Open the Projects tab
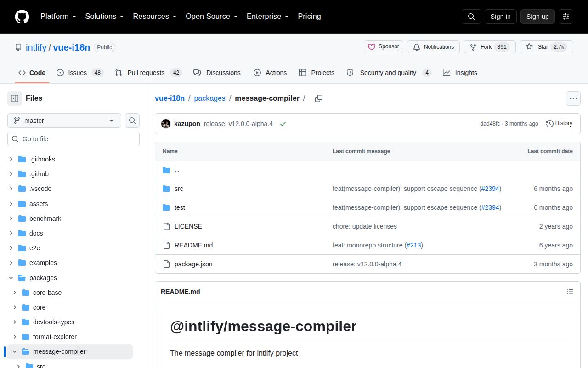The image size is (588, 368). pos(317,73)
